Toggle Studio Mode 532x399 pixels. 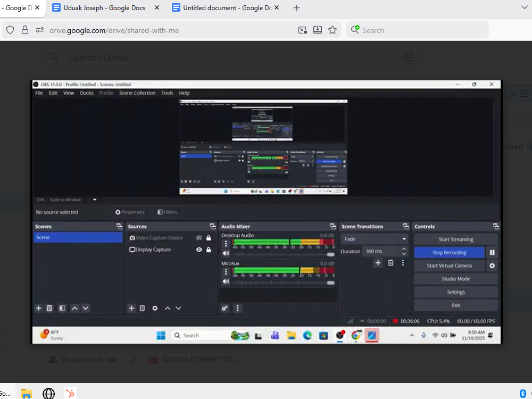[x=456, y=279]
